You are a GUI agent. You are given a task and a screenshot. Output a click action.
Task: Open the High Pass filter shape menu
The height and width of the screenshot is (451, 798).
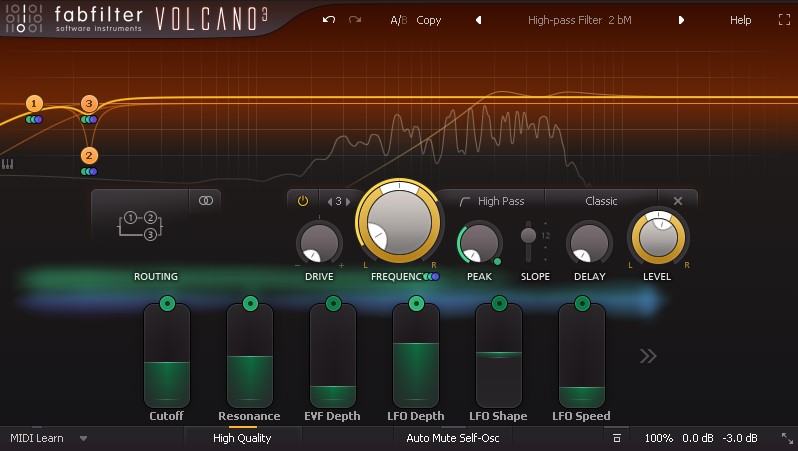coord(492,201)
